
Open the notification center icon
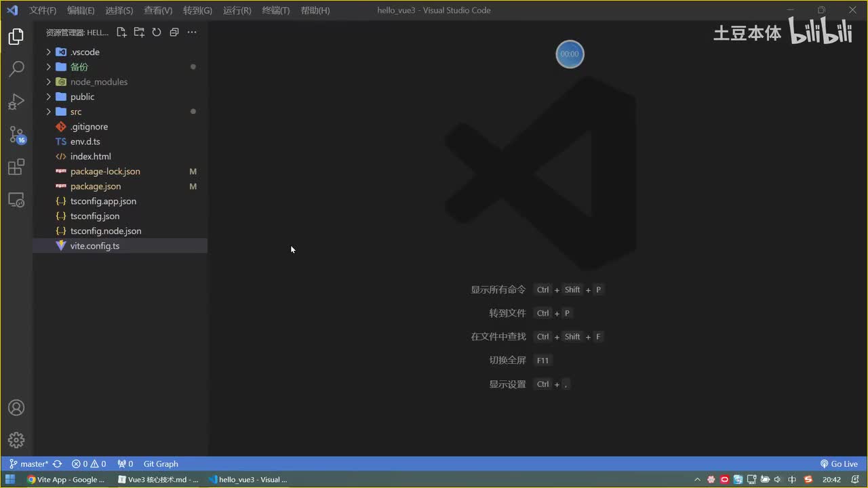(x=855, y=479)
